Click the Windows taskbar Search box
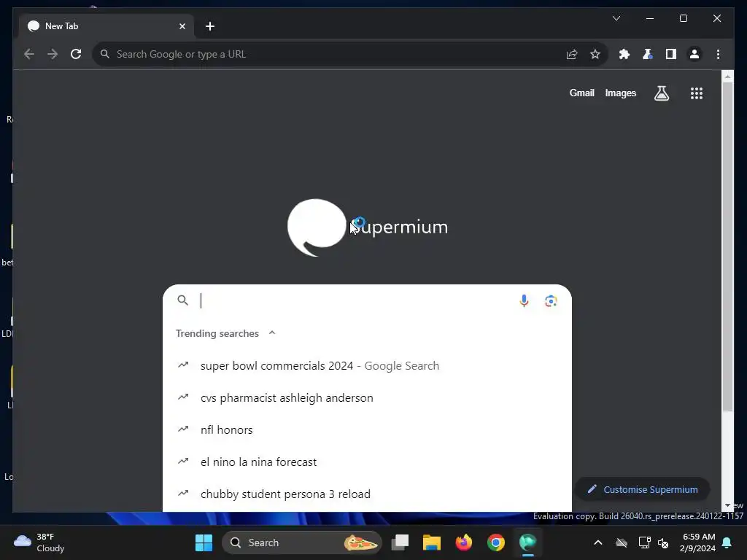Image resolution: width=747 pixels, height=560 pixels. [x=301, y=542]
